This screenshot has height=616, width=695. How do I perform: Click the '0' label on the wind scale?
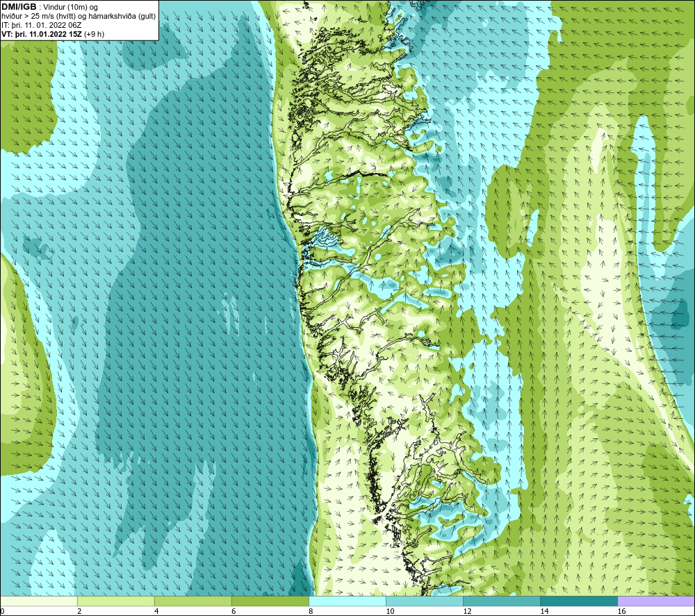(x=2, y=611)
